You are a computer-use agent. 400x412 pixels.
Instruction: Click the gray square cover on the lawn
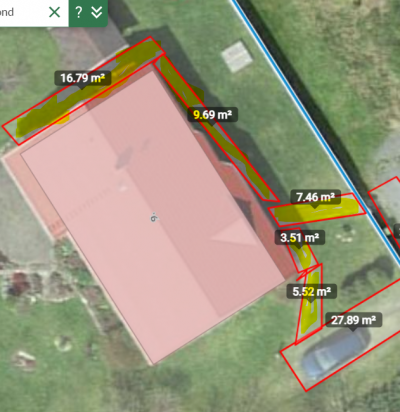[237, 56]
